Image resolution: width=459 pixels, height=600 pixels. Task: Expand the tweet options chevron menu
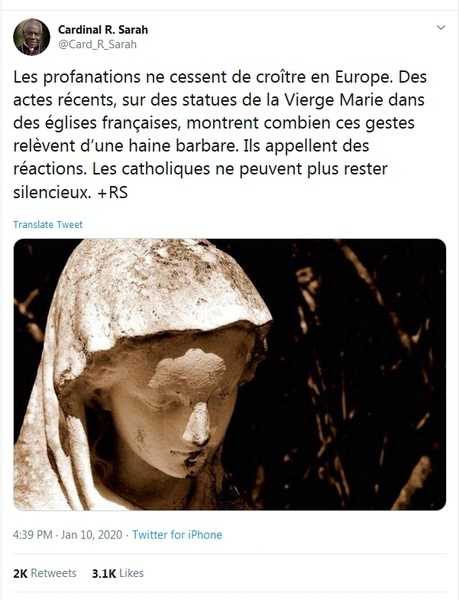click(441, 28)
